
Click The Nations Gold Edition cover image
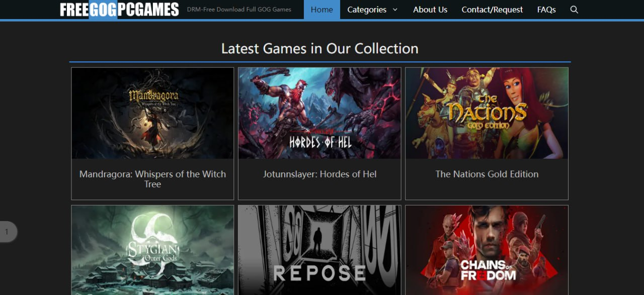coord(487,114)
